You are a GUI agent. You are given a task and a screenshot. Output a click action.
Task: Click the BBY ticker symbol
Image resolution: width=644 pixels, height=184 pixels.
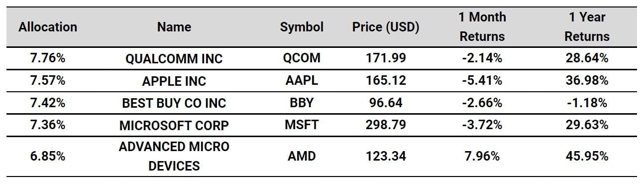pyautogui.click(x=302, y=103)
